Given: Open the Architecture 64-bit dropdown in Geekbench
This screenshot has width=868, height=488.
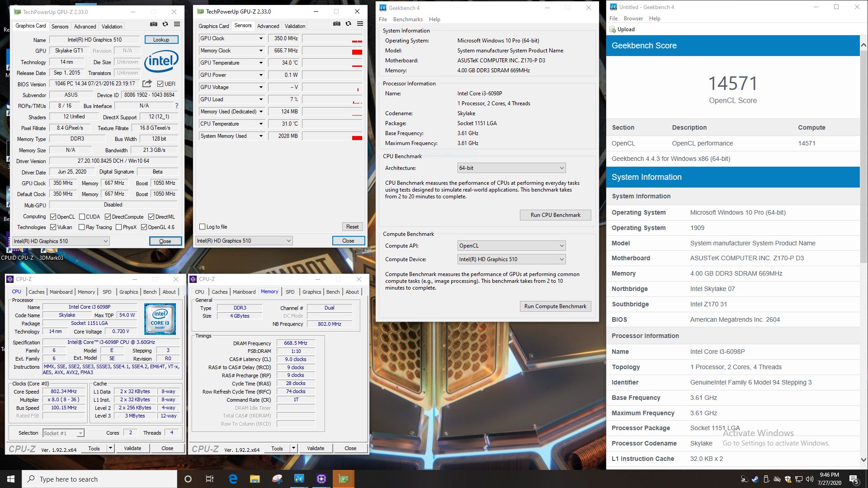Looking at the screenshot, I should [x=512, y=168].
